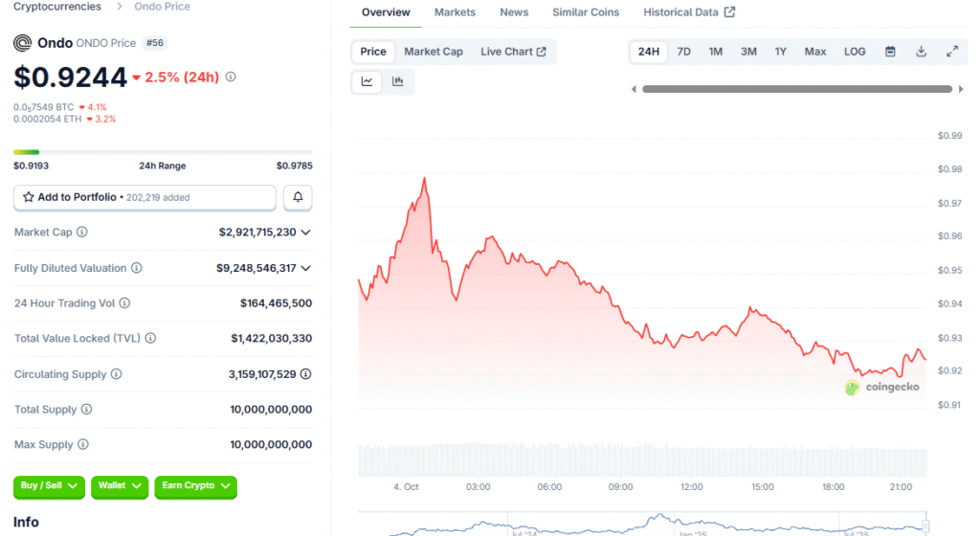The image size is (980, 536).
Task: Switch chart to Market Cap
Action: tap(433, 52)
